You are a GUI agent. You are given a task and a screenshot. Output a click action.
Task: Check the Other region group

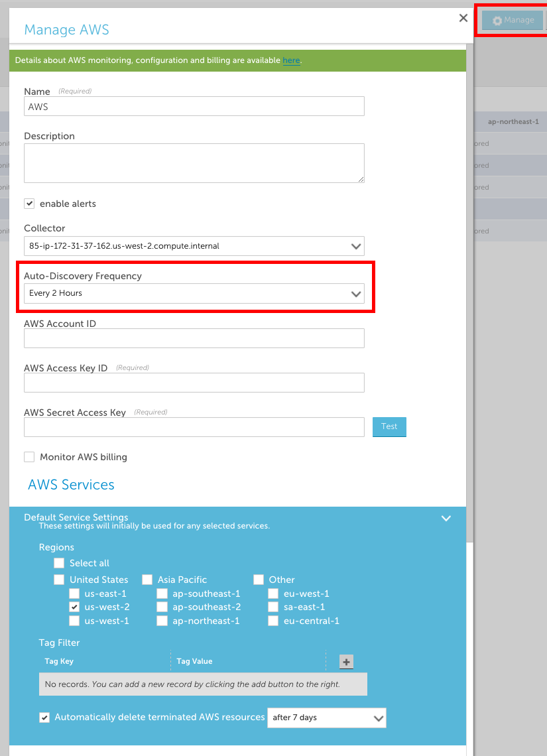[x=259, y=580]
